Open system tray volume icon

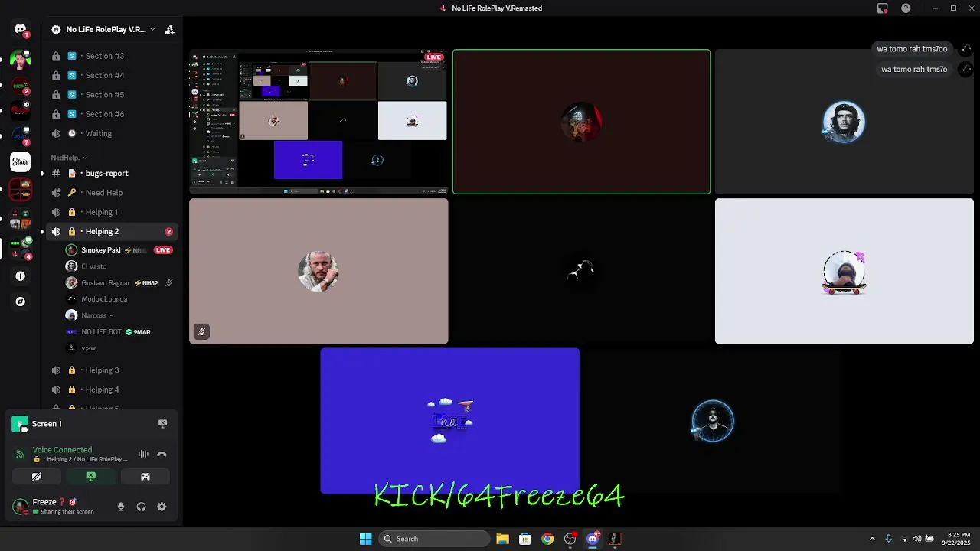[916, 539]
